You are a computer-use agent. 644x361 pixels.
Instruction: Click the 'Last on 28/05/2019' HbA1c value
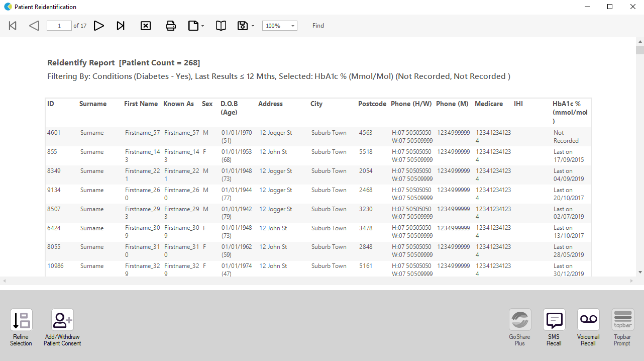[x=569, y=251]
